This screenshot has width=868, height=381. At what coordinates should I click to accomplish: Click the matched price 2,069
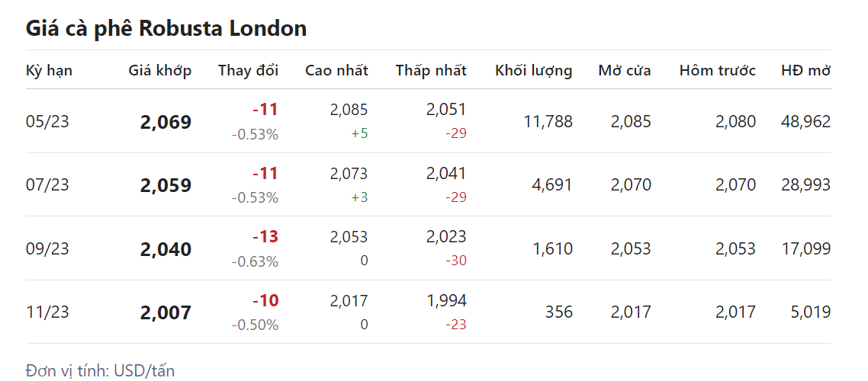166,122
